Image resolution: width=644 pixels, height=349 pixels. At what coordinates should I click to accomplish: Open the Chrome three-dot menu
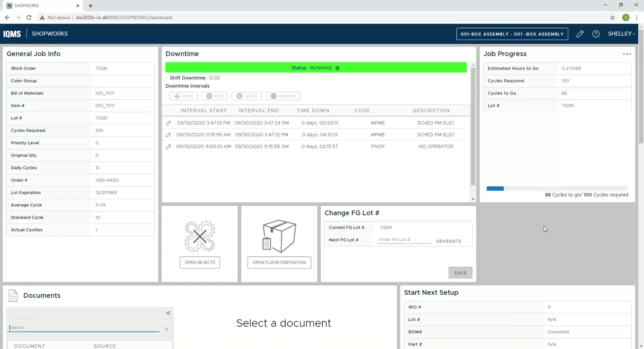tap(637, 17)
